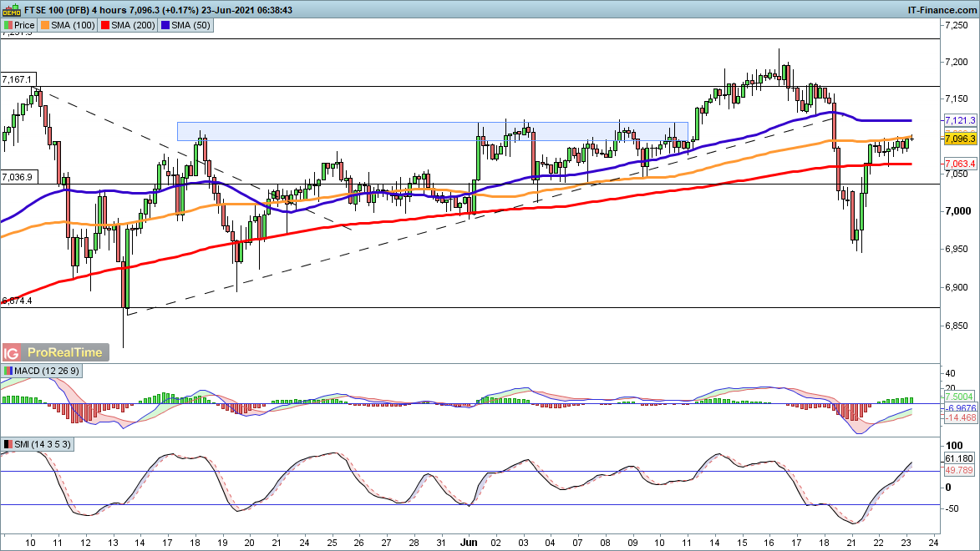Click the red SMA (200) color swatch
This screenshot has height=551, width=980.
pos(106,26)
